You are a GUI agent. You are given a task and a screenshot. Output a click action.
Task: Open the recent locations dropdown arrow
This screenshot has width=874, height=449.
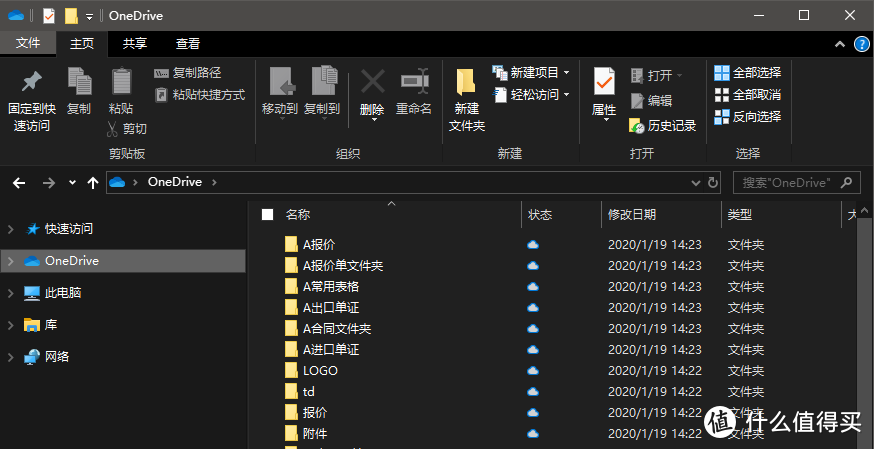coord(72,183)
